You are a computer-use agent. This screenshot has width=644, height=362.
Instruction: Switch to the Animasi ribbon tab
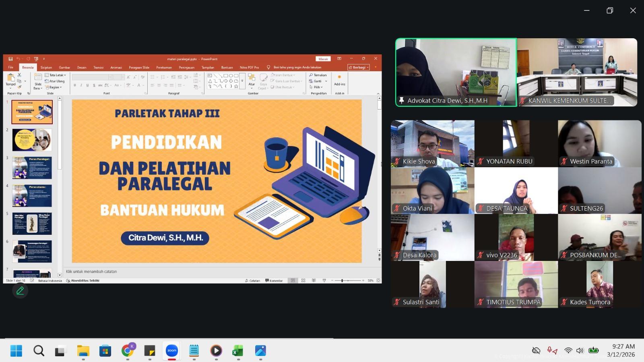(116, 67)
